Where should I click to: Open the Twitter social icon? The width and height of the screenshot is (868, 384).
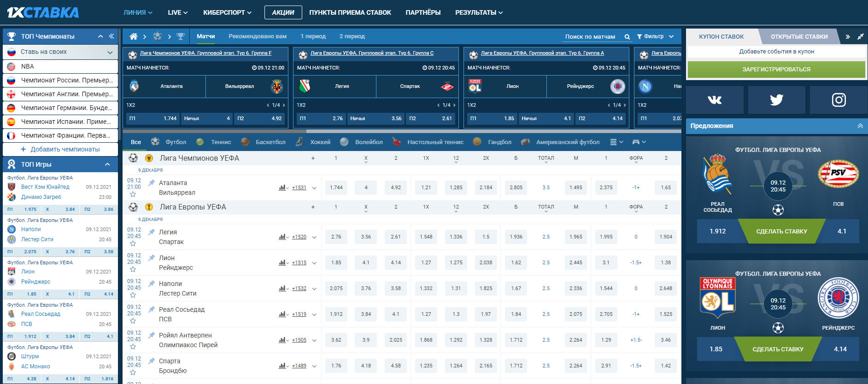click(777, 100)
